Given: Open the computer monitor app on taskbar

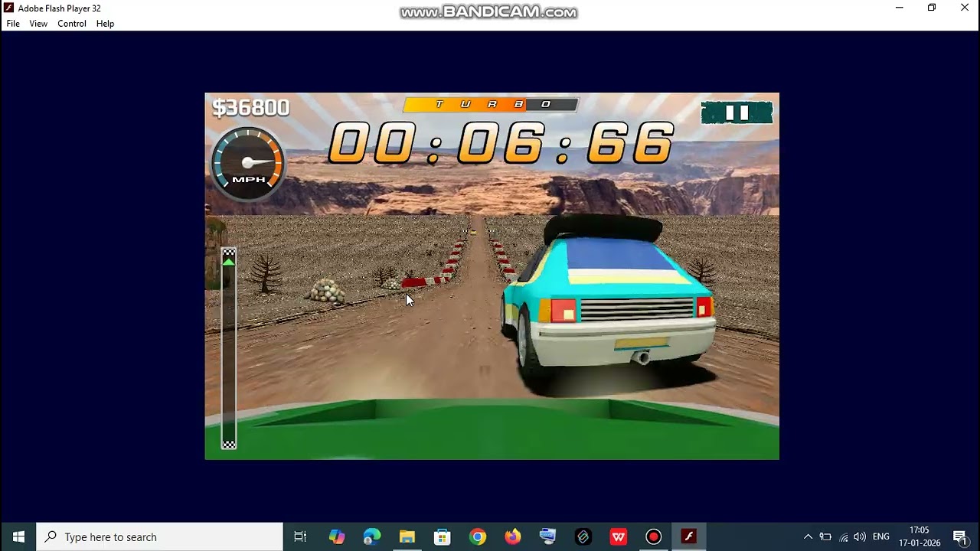Looking at the screenshot, I should tap(547, 536).
